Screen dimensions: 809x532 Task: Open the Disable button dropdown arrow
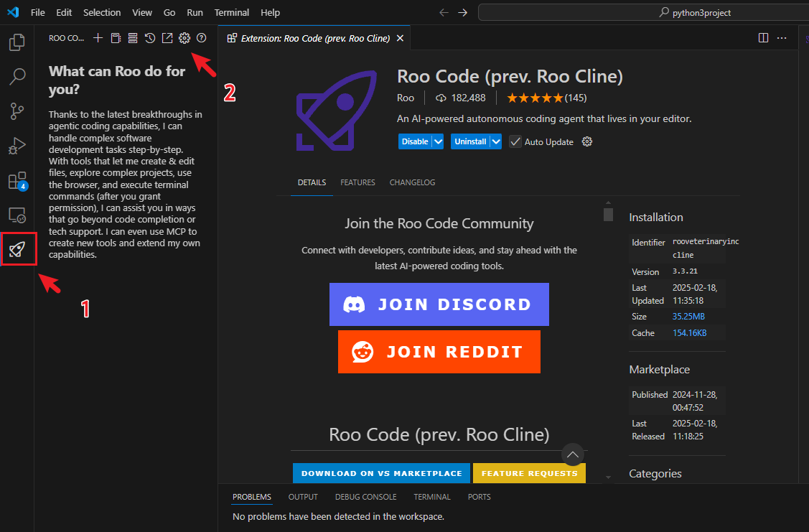[438, 141]
